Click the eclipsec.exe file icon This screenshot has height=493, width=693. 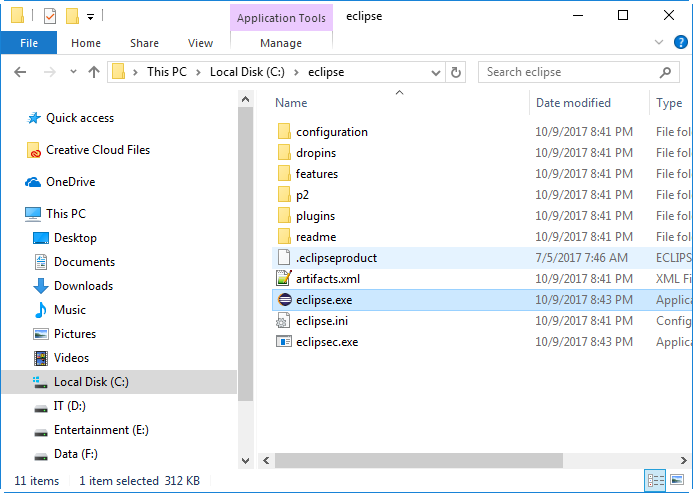pyautogui.click(x=284, y=342)
